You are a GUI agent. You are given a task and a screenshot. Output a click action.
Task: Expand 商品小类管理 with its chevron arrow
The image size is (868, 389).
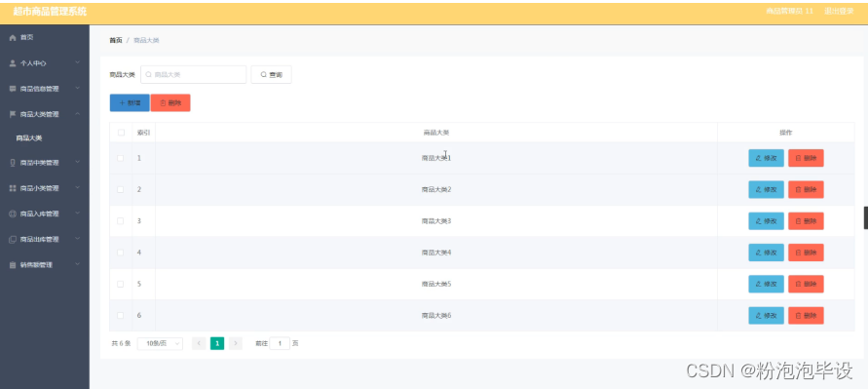coord(78,188)
